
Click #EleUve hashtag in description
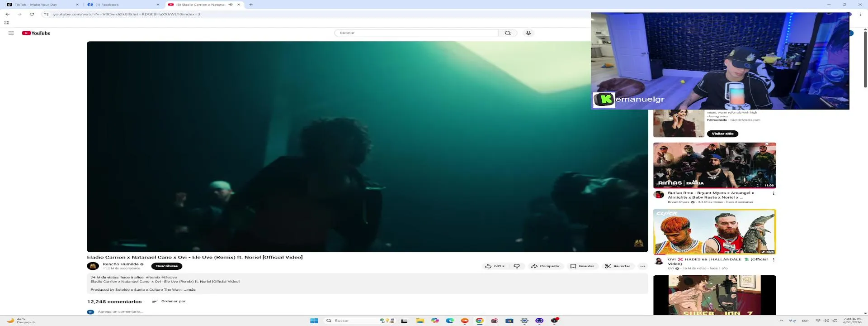(169, 277)
